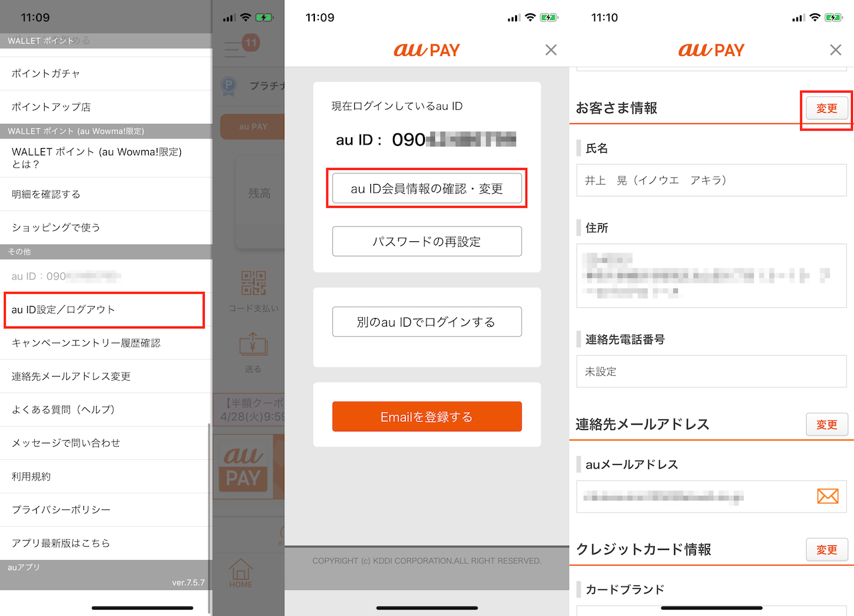Close the au ID login info screen

tap(550, 50)
